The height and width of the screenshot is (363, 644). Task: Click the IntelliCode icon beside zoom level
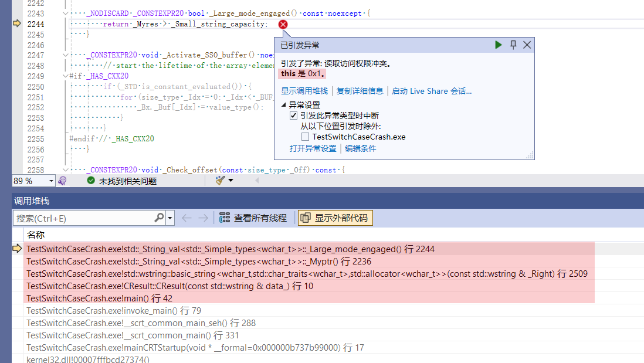click(x=63, y=181)
